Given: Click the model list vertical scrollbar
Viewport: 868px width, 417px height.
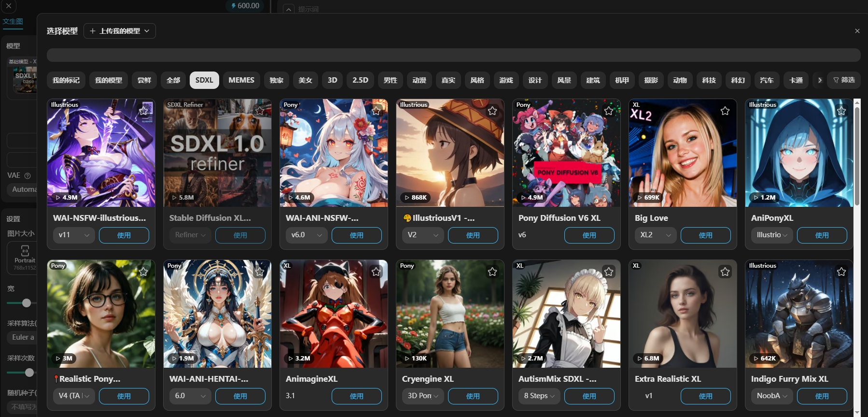Looking at the screenshot, I should tap(857, 156).
